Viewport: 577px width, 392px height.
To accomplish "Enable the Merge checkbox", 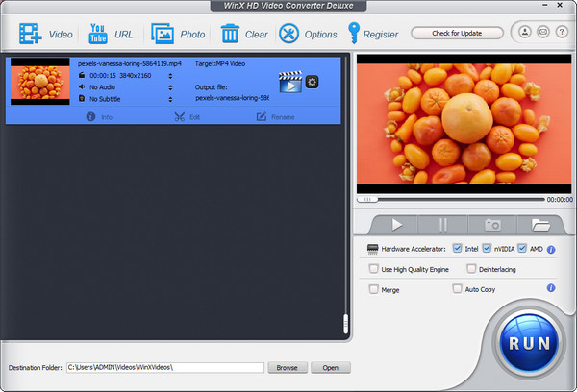I will point(372,288).
